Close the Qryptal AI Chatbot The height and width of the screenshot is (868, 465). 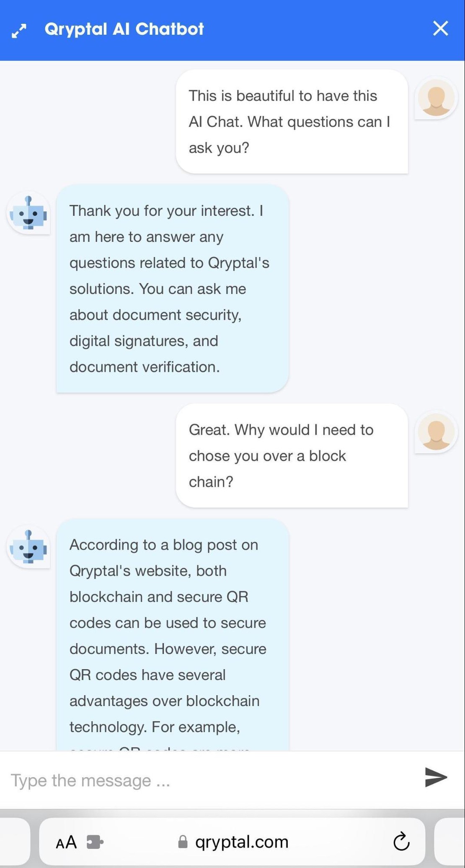[440, 28]
